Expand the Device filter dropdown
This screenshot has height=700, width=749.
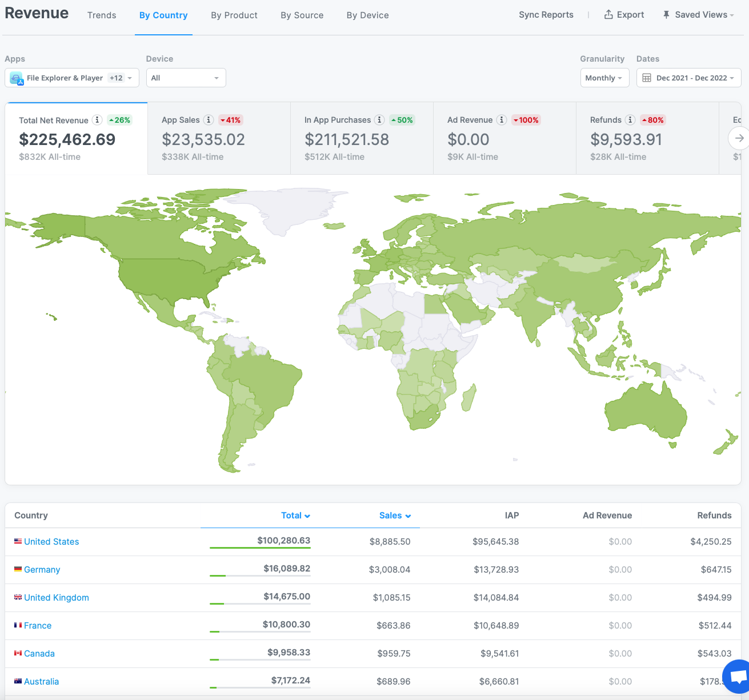tap(186, 78)
